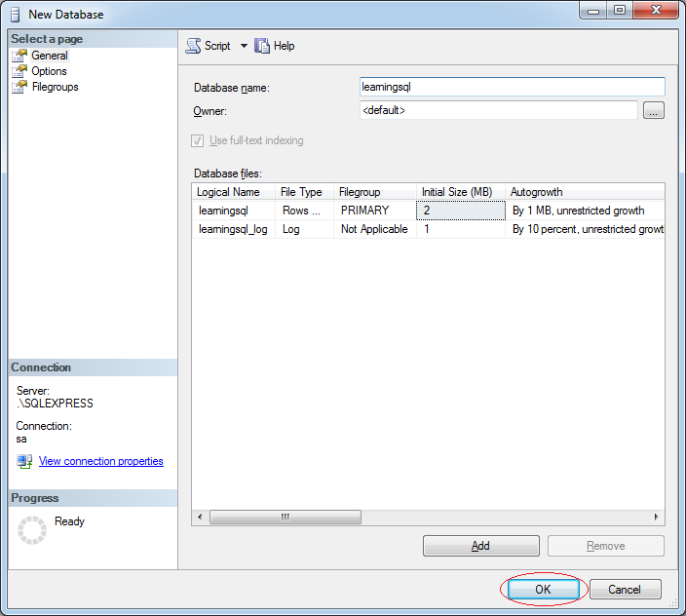Image resolution: width=686 pixels, height=616 pixels.
Task: Click the Owner text field
Action: (x=498, y=110)
